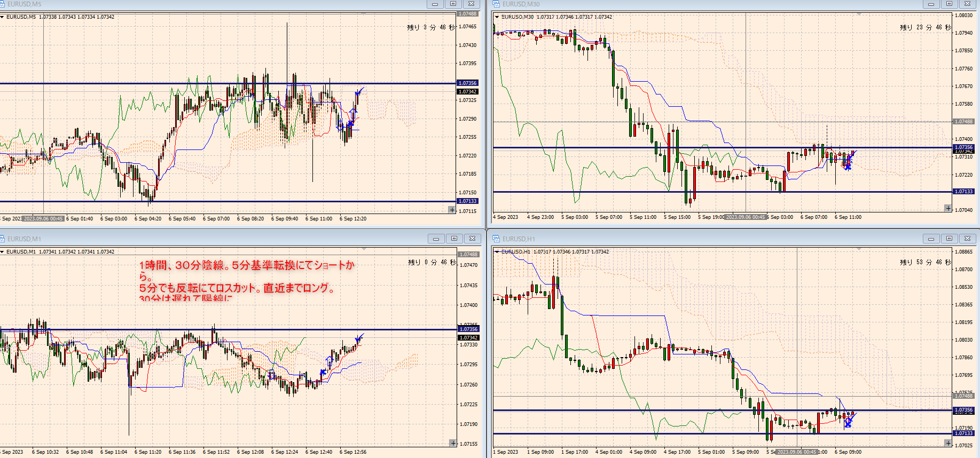Click the 2023.09.06 00:45 date marker on H1 chart
Screen dimensions: 980x458
797,452
